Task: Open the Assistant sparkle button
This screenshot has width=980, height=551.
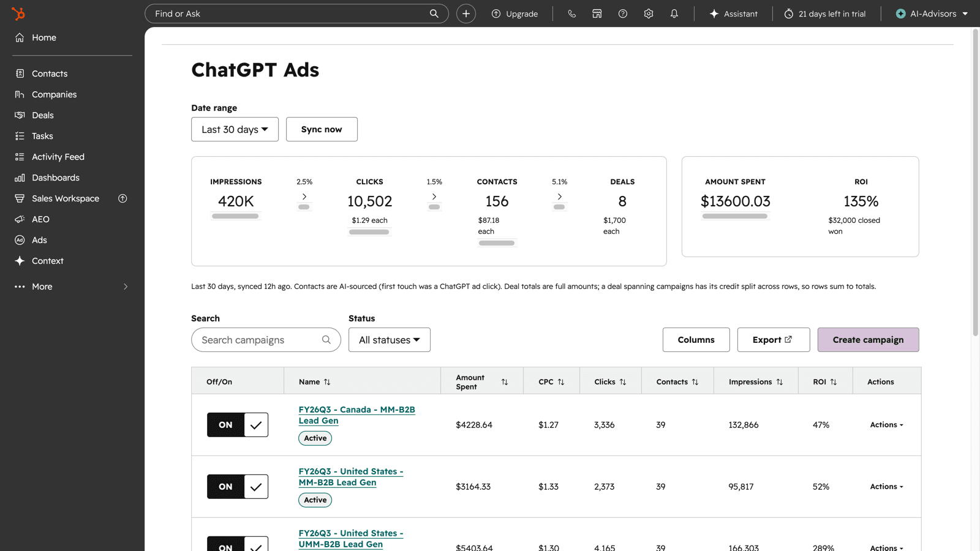Action: point(733,13)
